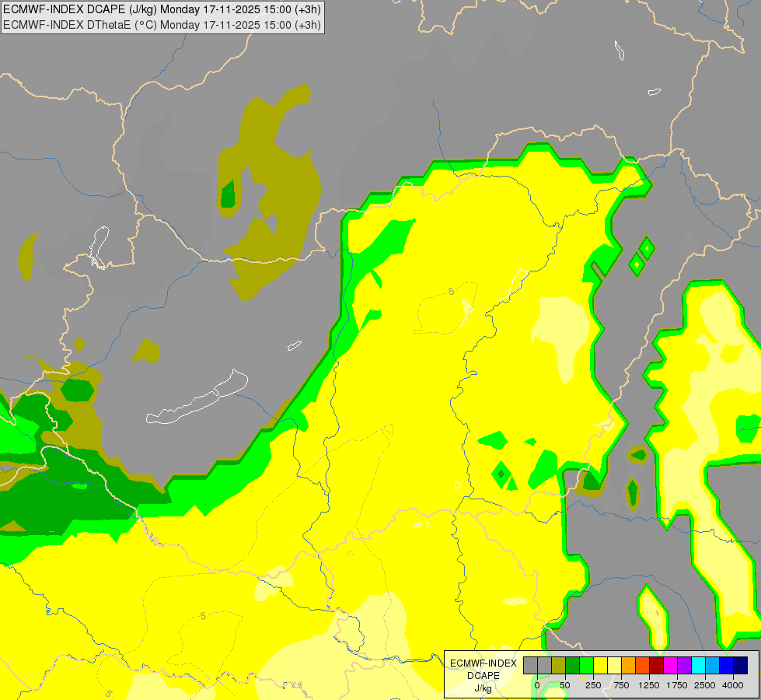This screenshot has width=761, height=700.
Task: Select the dark red legend swatch
Action: [657, 665]
